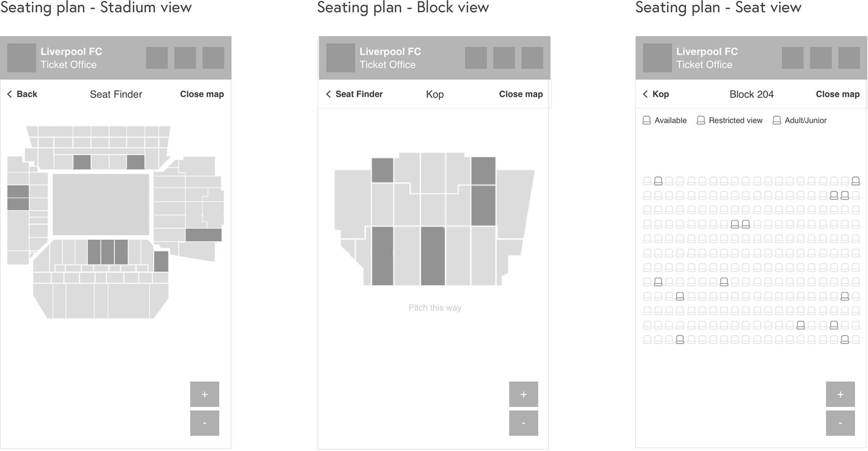Zoom in on the Block 204 seats

tap(840, 394)
